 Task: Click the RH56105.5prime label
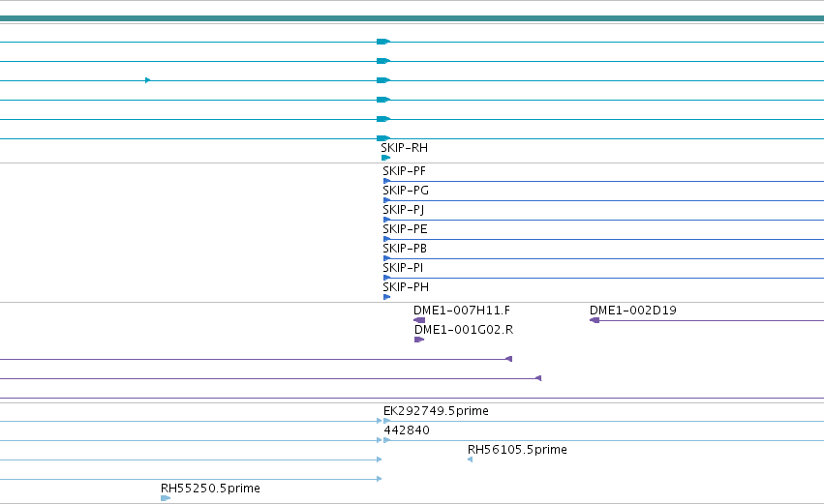pos(517,450)
